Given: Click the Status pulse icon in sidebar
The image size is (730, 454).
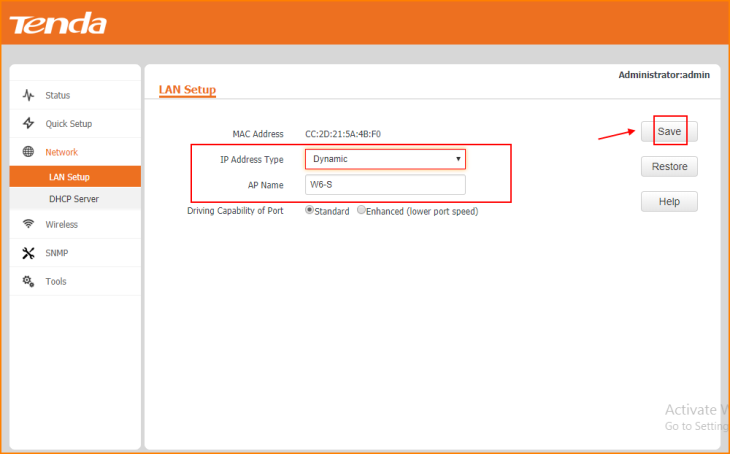Looking at the screenshot, I should 28,95.
